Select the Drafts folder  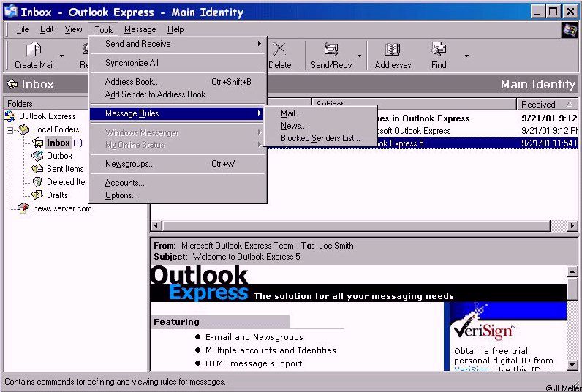pyautogui.click(x=57, y=195)
